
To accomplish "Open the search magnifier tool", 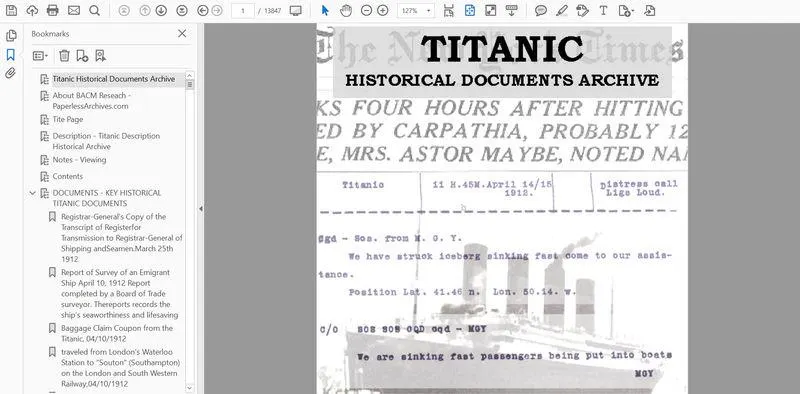I will tap(94, 10).
